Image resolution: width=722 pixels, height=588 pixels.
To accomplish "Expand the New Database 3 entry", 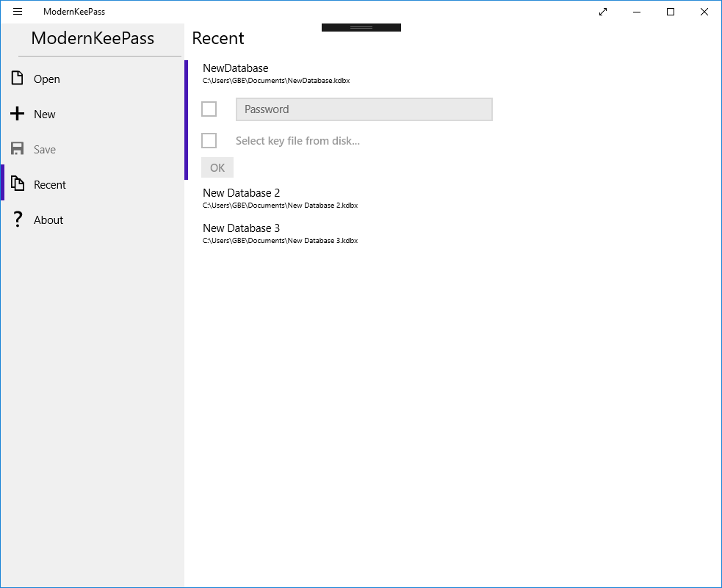I will coord(242,228).
